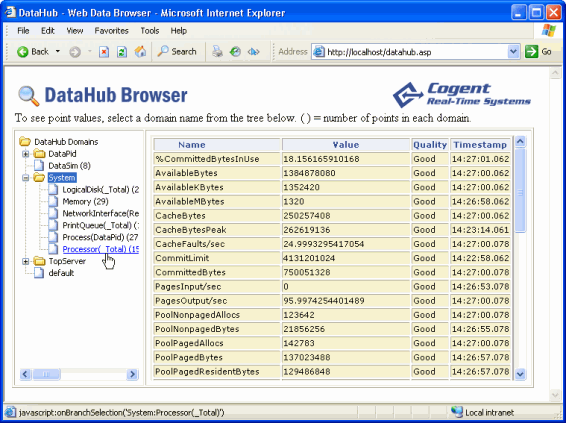Click the Timestamp column header
The image size is (566, 423).
click(x=480, y=145)
